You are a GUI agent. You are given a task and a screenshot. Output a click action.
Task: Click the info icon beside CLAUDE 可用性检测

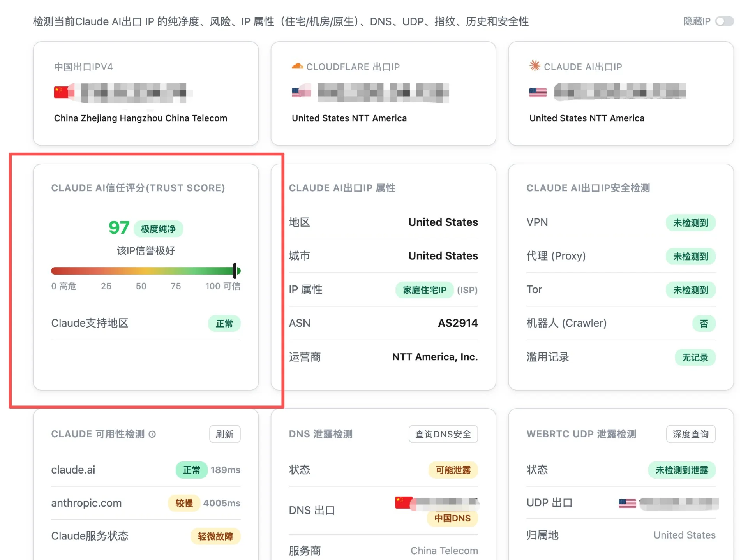coord(152,434)
